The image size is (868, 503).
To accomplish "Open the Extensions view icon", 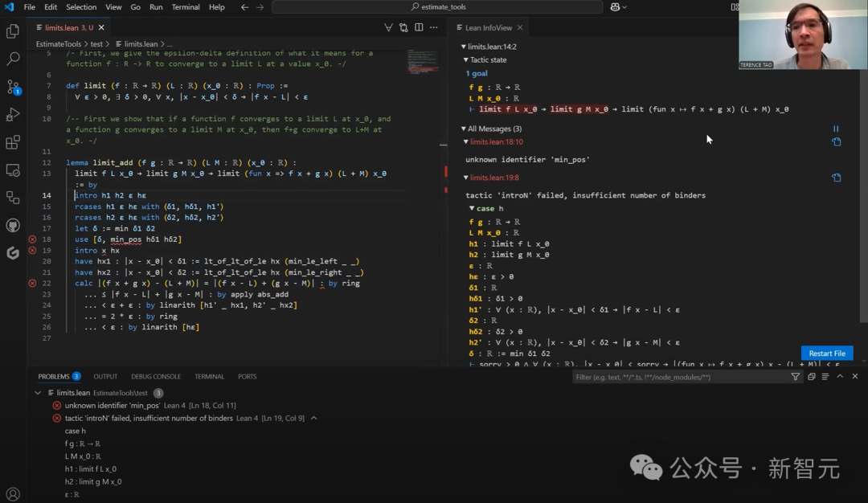I will pos(13,142).
